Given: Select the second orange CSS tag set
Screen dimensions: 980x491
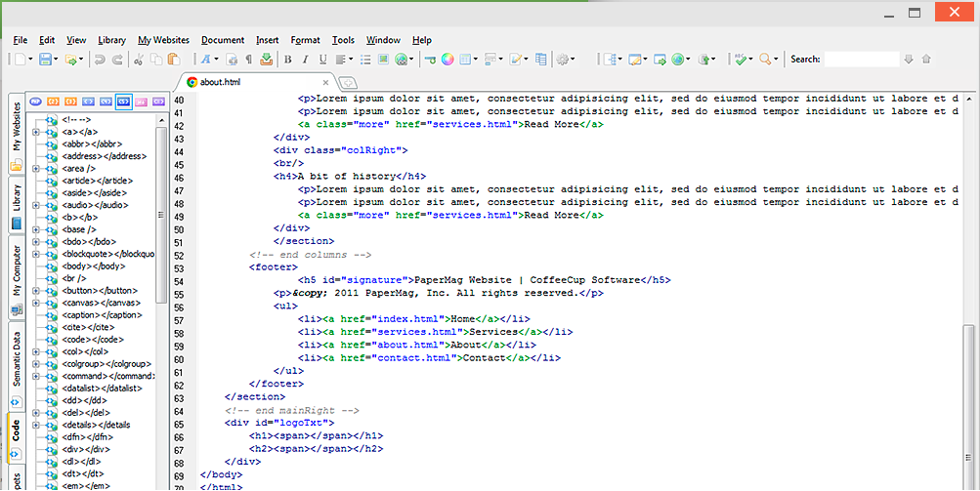Looking at the screenshot, I should coord(70,102).
